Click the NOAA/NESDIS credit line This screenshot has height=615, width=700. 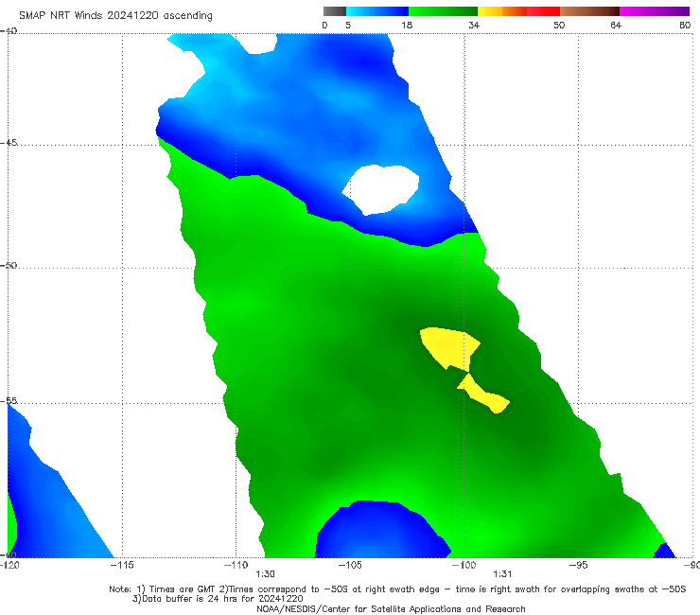(x=391, y=608)
